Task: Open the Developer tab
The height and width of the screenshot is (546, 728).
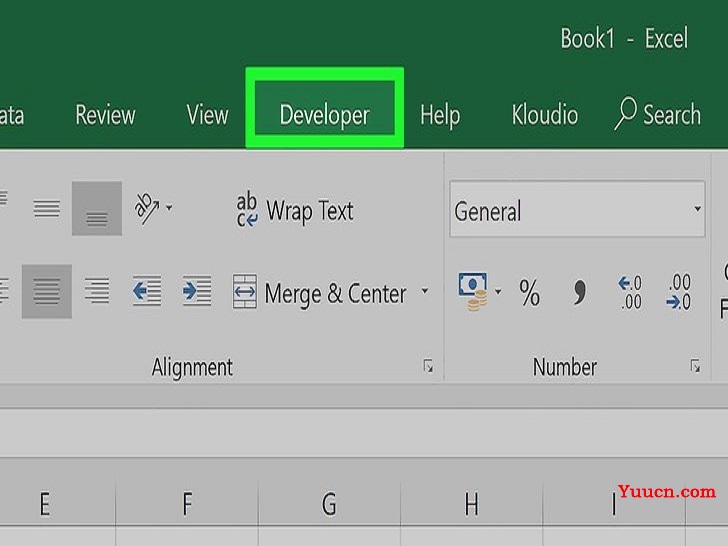Action: [x=324, y=115]
